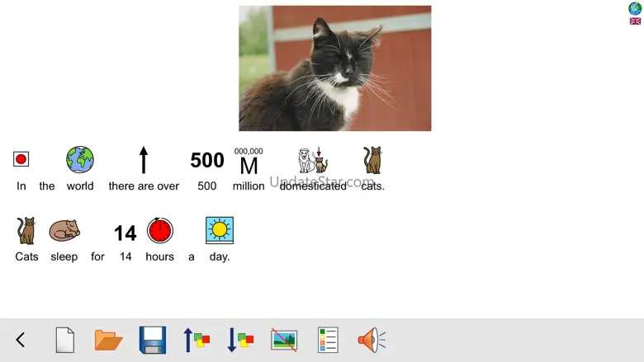Click the word 'In'

tap(21, 186)
